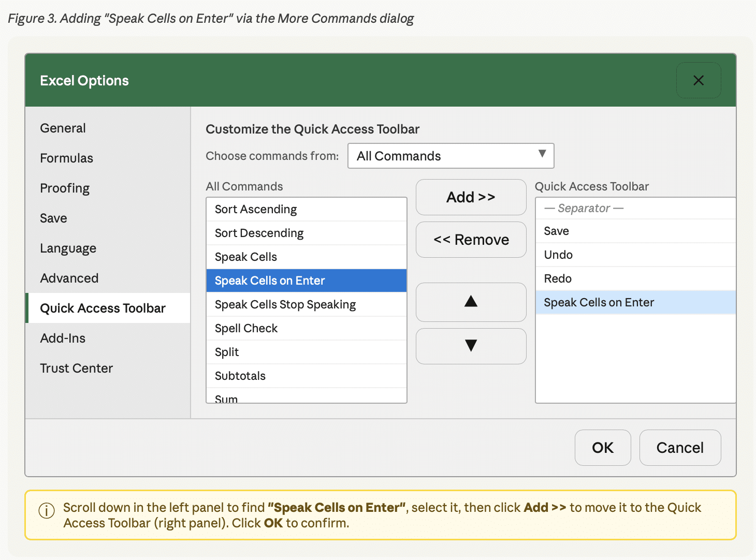756x560 pixels.
Task: Open the Trust Center category
Action: click(108, 369)
